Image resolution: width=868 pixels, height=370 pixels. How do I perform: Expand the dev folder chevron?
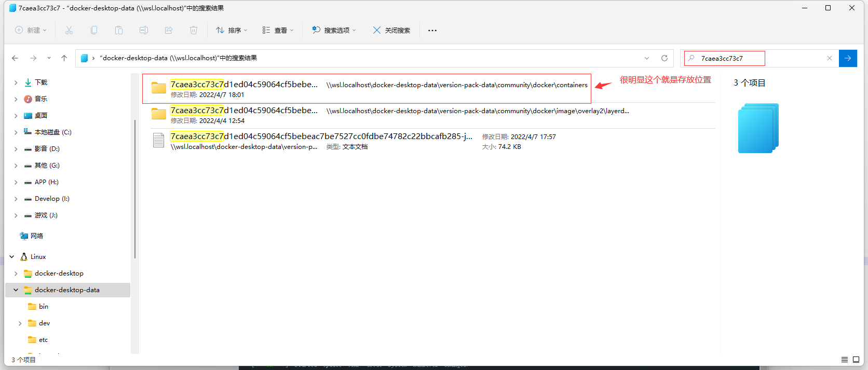point(20,323)
